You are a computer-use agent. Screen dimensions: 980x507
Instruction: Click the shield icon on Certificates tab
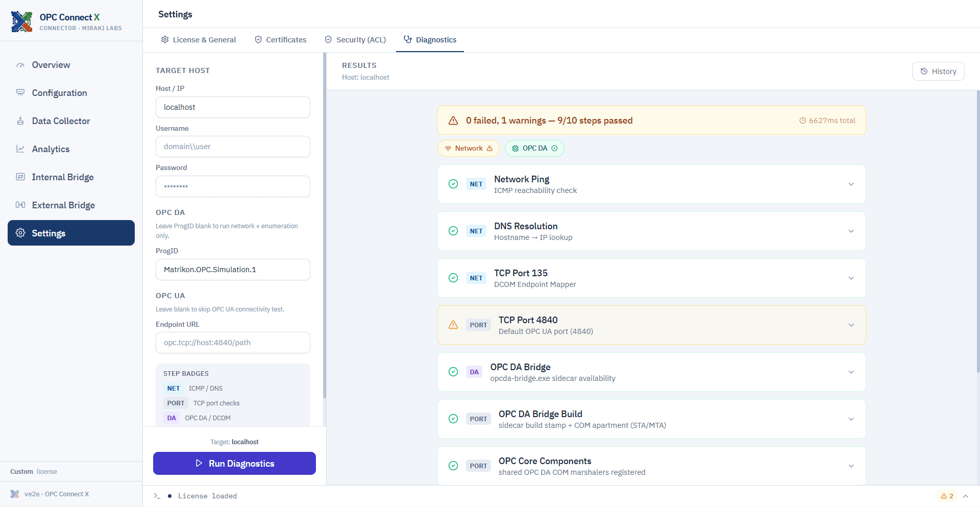[258, 40]
